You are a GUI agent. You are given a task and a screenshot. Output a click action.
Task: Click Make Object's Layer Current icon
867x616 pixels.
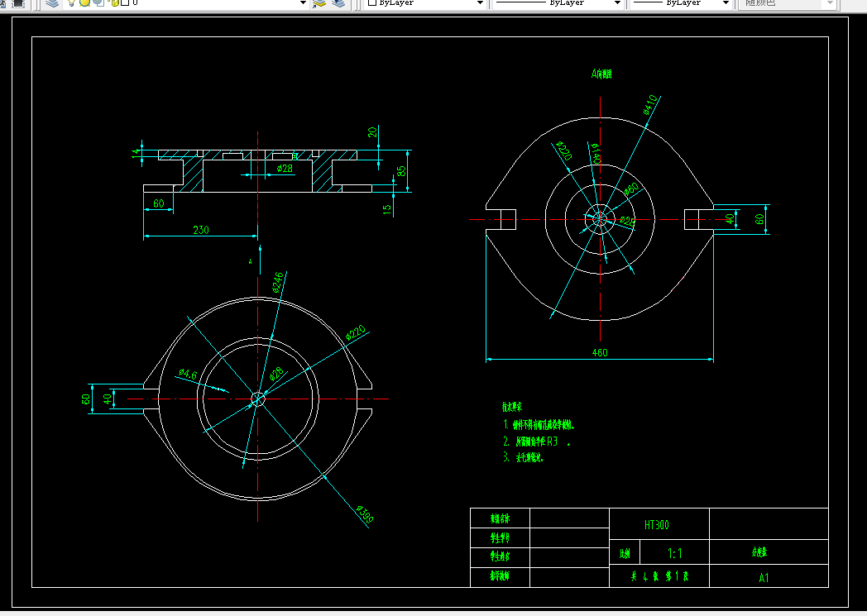(x=319, y=3)
